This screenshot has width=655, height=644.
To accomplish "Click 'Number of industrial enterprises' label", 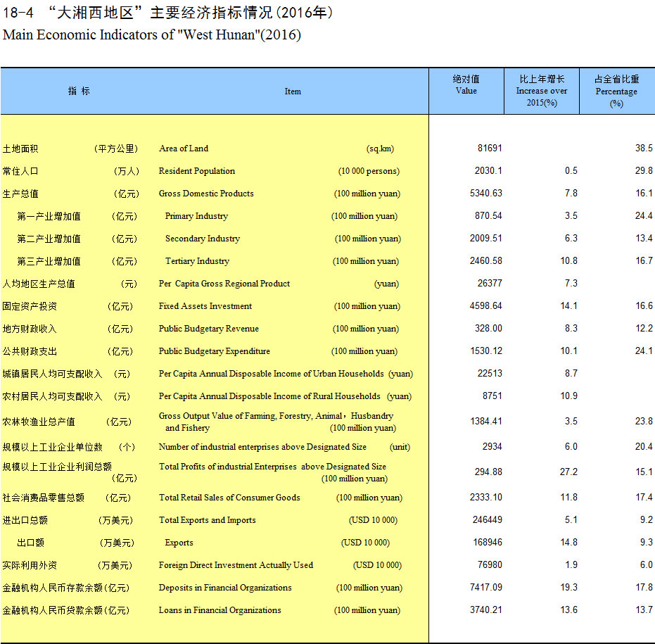I will click(262, 447).
